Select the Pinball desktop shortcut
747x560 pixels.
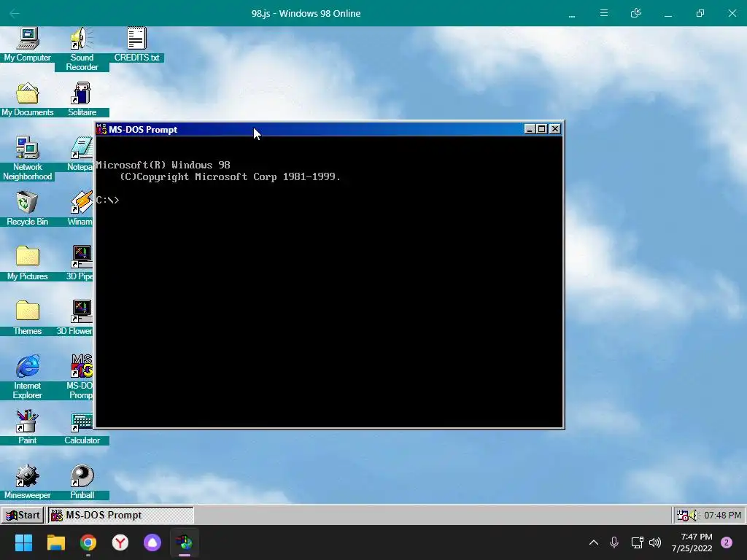pyautogui.click(x=82, y=482)
